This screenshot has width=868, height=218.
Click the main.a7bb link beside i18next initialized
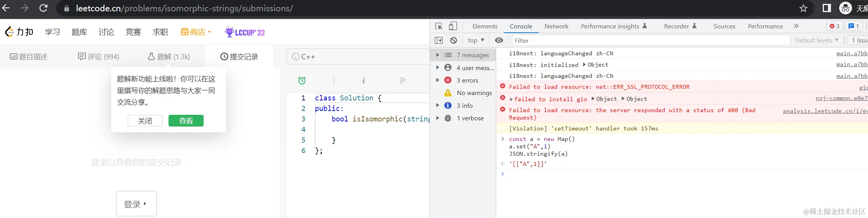click(852, 64)
